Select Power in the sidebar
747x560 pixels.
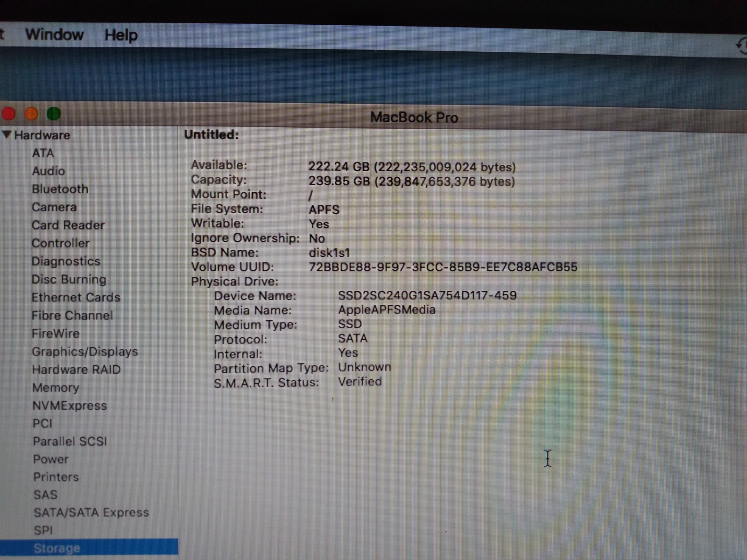pos(51,459)
